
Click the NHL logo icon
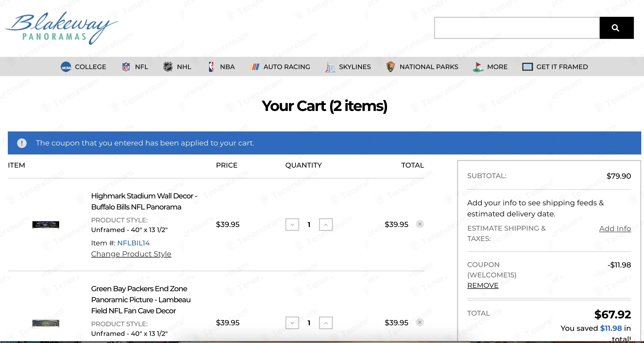point(168,67)
